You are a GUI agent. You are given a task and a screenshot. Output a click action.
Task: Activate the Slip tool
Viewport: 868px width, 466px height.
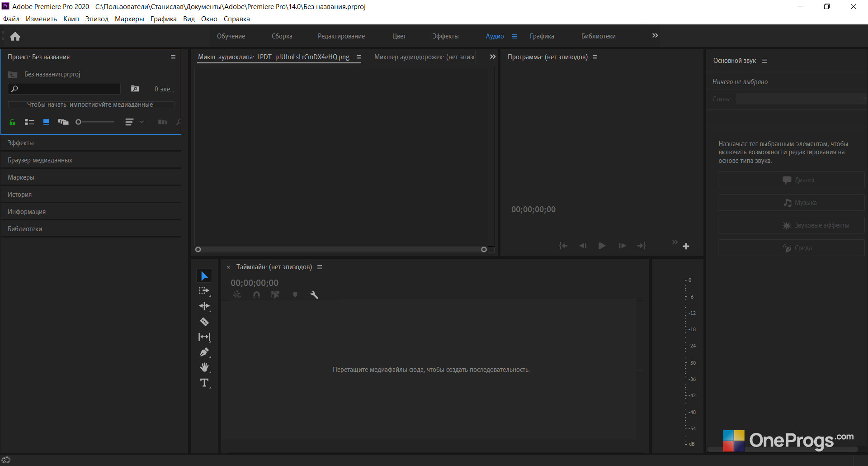[x=204, y=337]
